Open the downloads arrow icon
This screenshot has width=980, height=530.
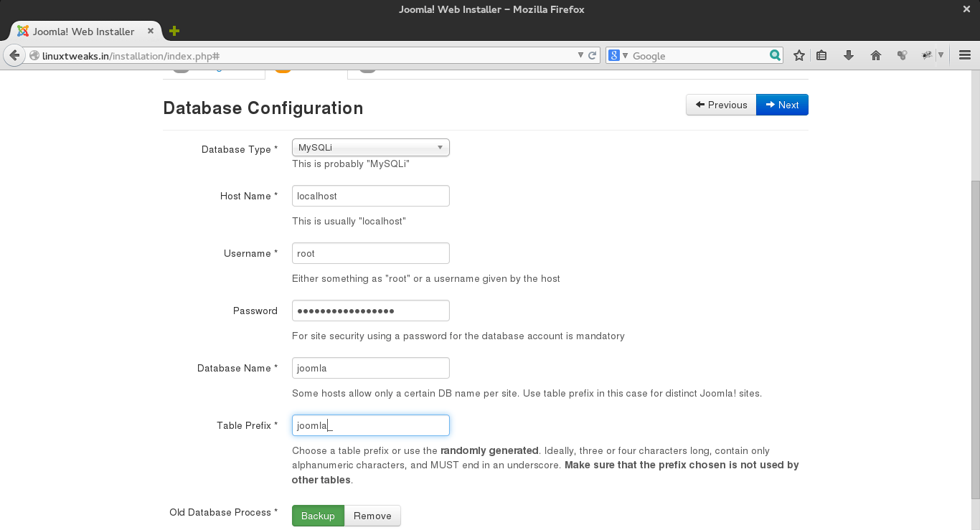849,55
